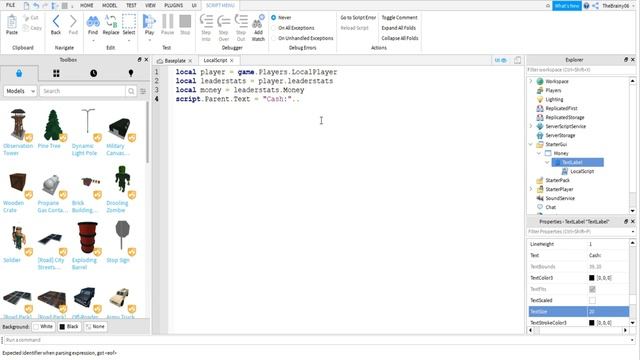The width and height of the screenshot is (640, 360).
Task: Switch to the HOME ribbon tab
Action: coord(87,5)
